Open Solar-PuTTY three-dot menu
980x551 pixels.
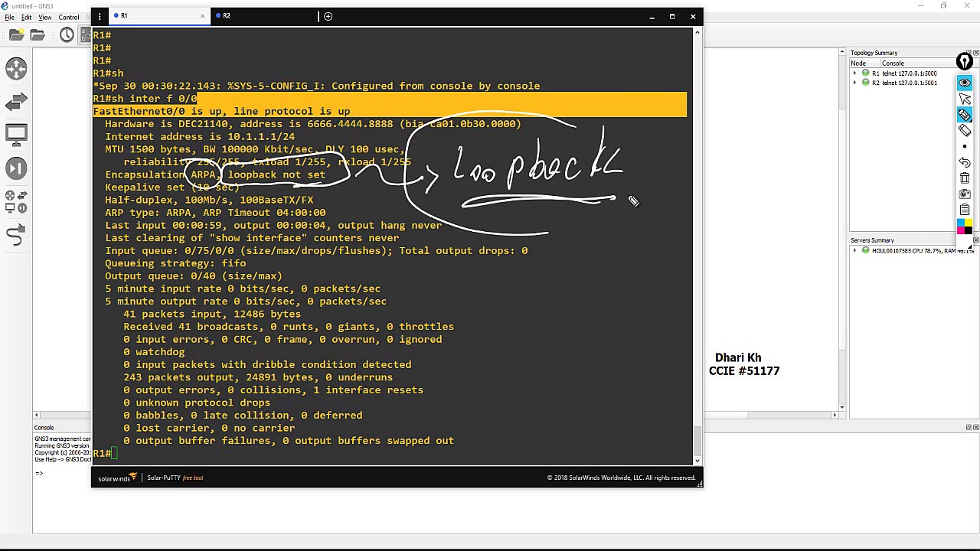coord(100,16)
